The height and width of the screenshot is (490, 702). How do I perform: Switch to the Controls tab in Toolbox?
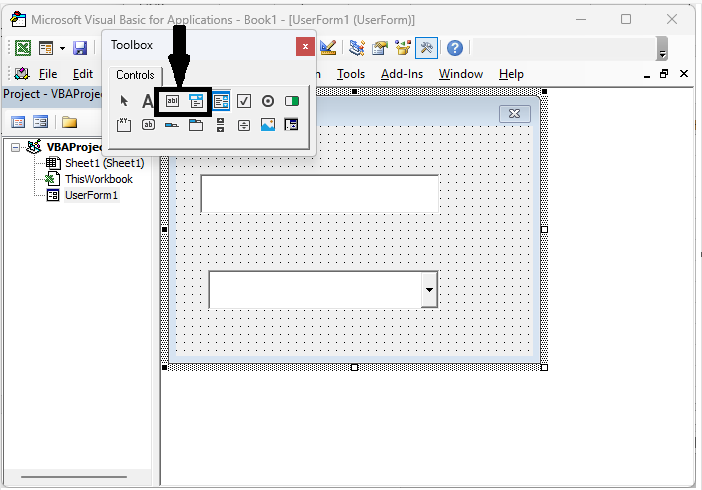135,75
